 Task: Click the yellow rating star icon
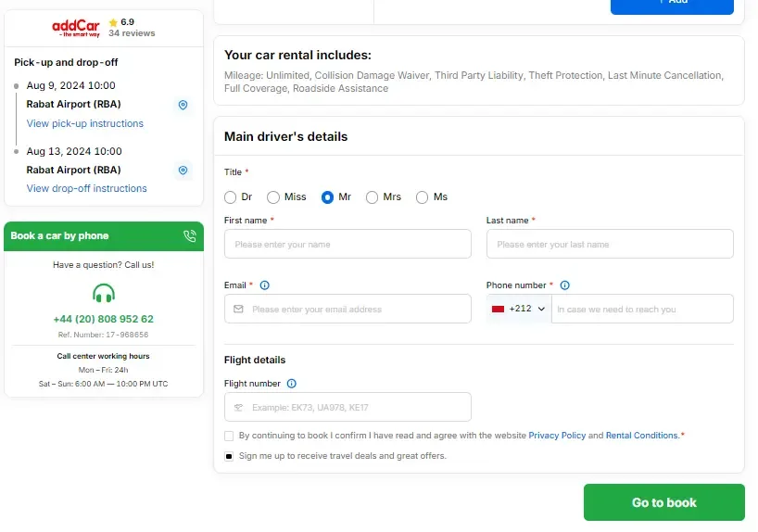pyautogui.click(x=113, y=22)
